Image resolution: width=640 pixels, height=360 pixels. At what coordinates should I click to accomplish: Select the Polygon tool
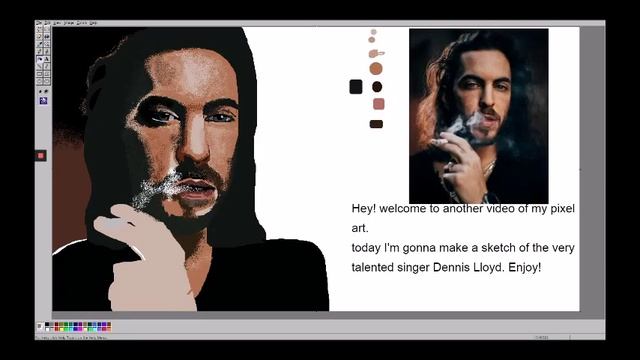pos(47,73)
